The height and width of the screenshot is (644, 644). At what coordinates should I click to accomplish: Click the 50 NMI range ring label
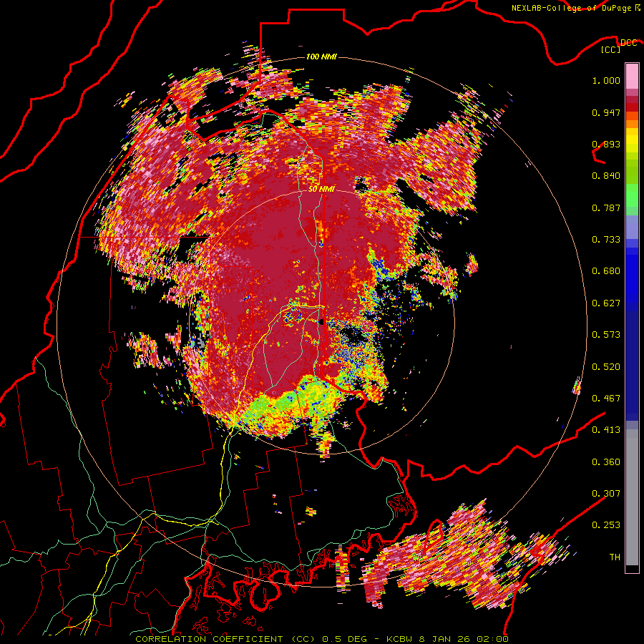click(x=321, y=190)
